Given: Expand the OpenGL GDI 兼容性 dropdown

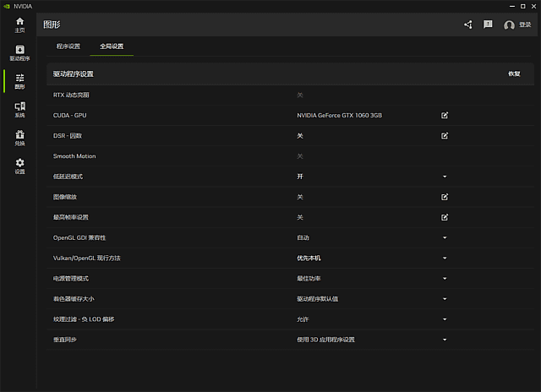Looking at the screenshot, I should 445,237.
